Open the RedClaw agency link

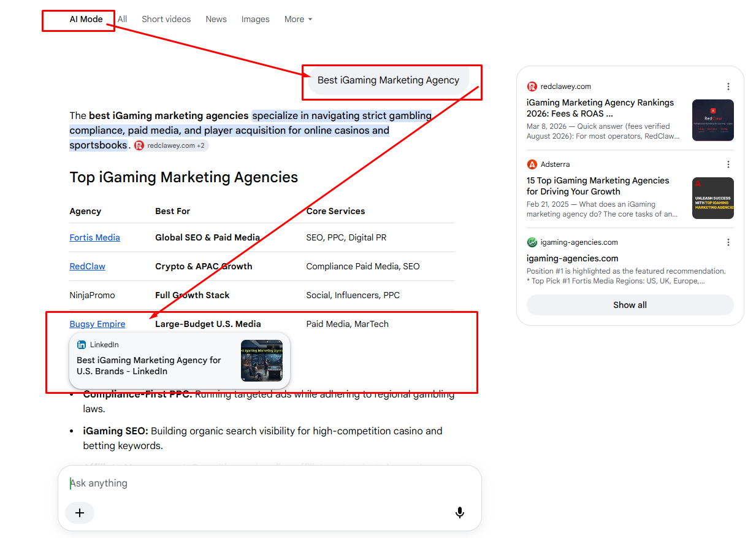87,266
